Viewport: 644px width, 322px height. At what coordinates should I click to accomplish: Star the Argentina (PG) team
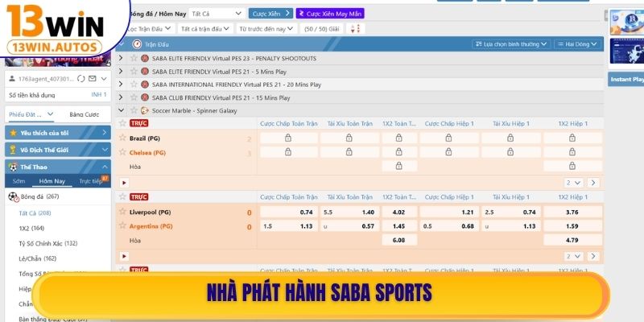122,225
